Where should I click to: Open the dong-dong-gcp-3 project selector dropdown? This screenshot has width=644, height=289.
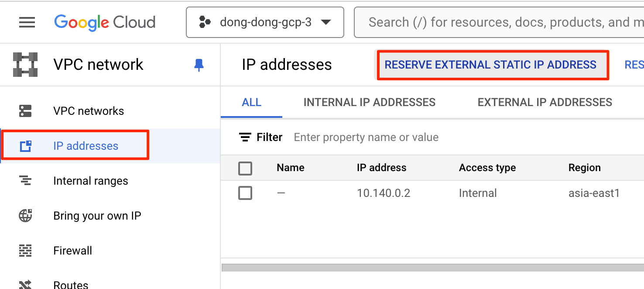click(265, 22)
